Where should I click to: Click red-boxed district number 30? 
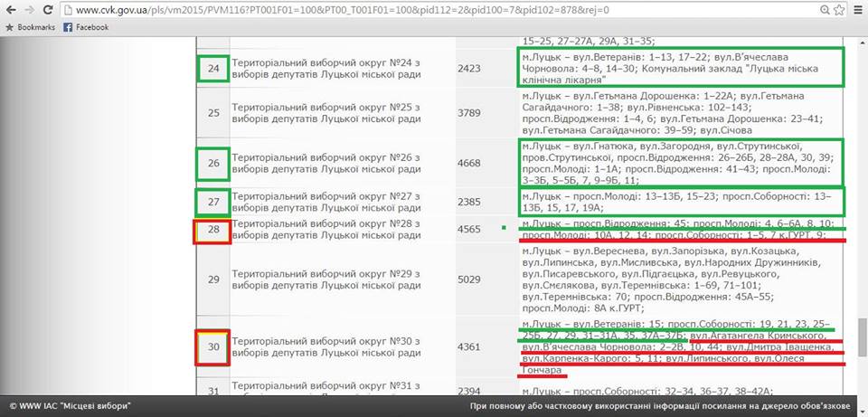tap(214, 348)
